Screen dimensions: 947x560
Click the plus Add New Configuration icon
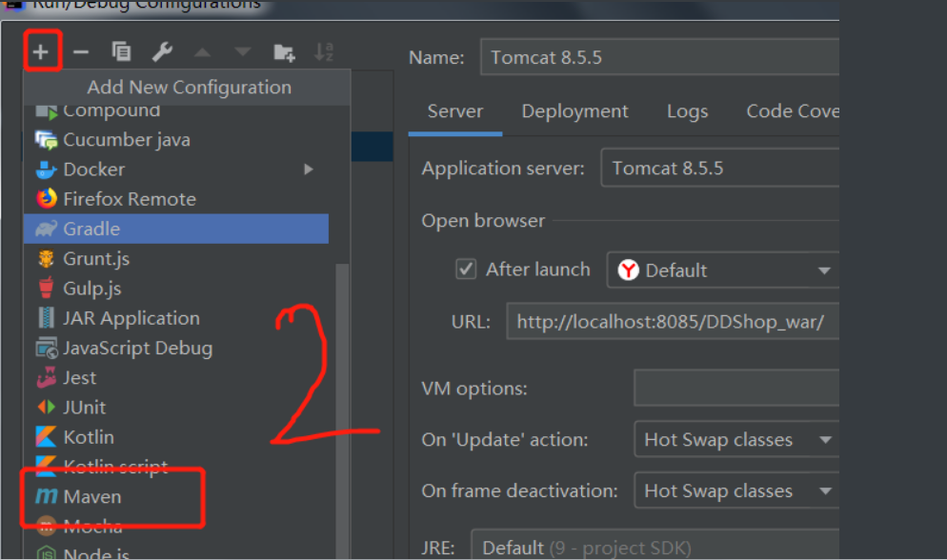40,51
